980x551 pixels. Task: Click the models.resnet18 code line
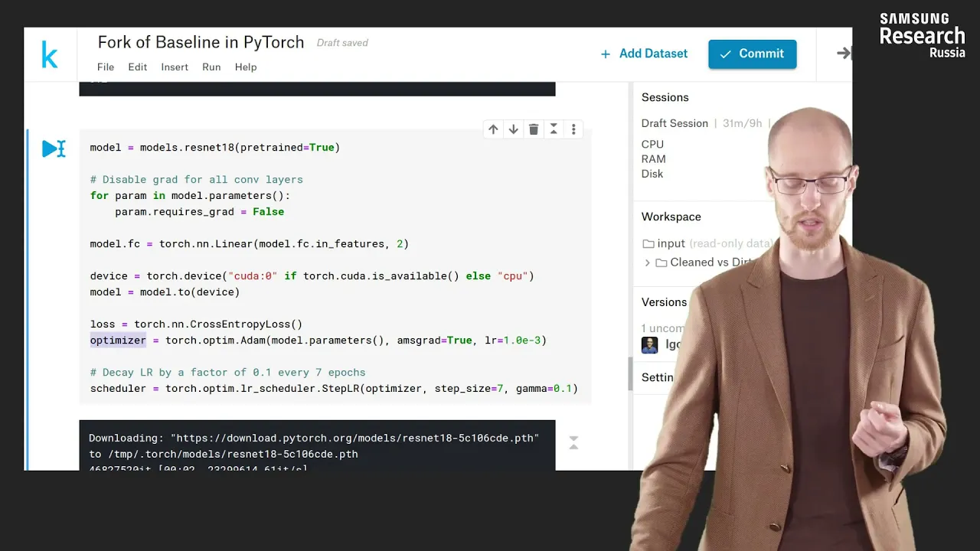215,147
